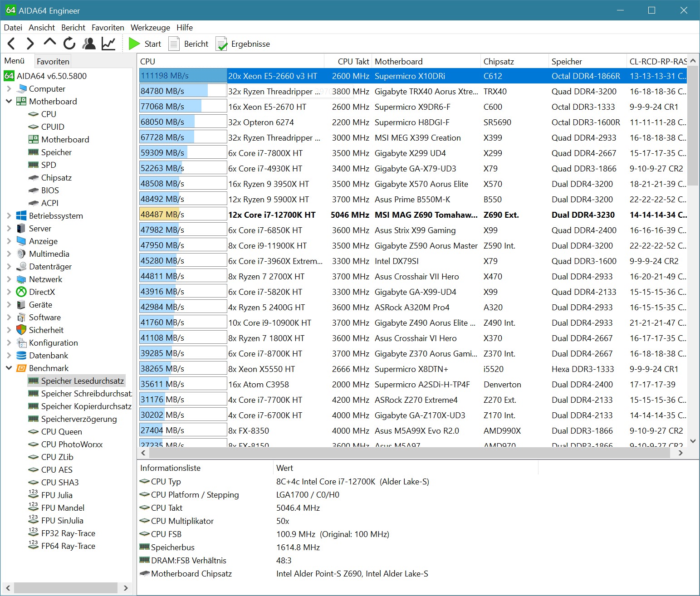Open Ergebnisse from the toolbar
700x596 pixels.
point(243,44)
